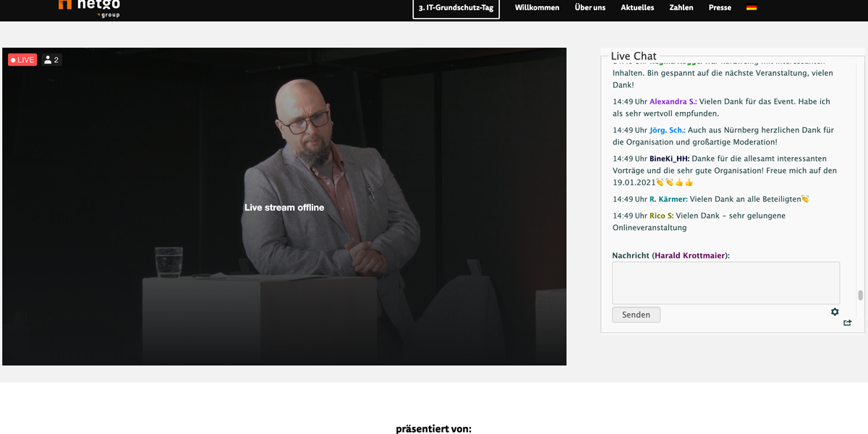The image size is (868, 434).
Task: Click the Live stream offline video player
Action: click(284, 207)
